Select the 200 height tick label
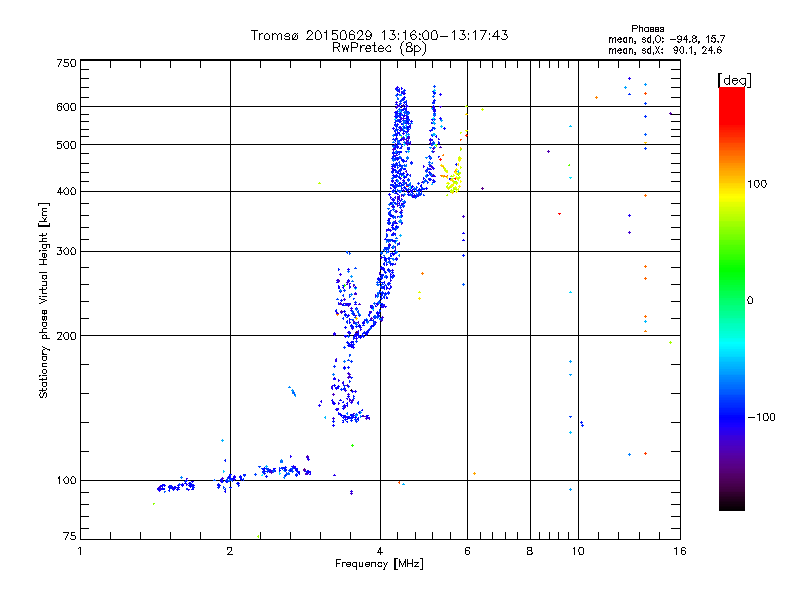This screenshot has width=800, height=600. pos(66,336)
